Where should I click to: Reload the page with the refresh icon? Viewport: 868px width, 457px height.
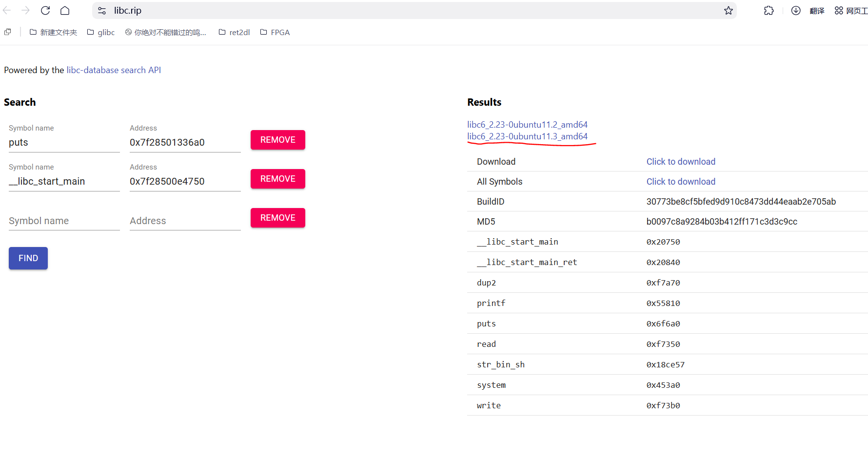click(45, 11)
